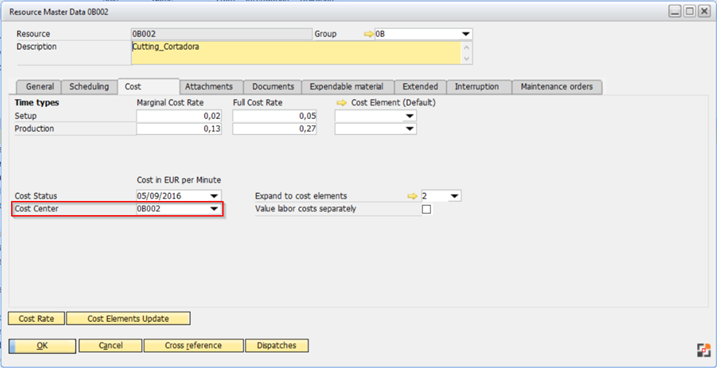The image size is (717, 368).
Task: Confirm with the OK button
Action: pos(42,346)
